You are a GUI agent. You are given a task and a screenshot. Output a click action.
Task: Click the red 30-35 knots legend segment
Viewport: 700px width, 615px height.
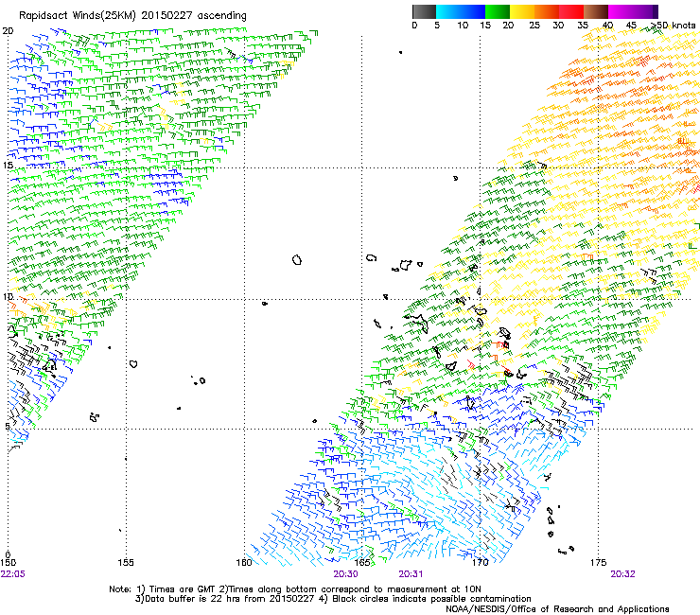tap(571, 11)
